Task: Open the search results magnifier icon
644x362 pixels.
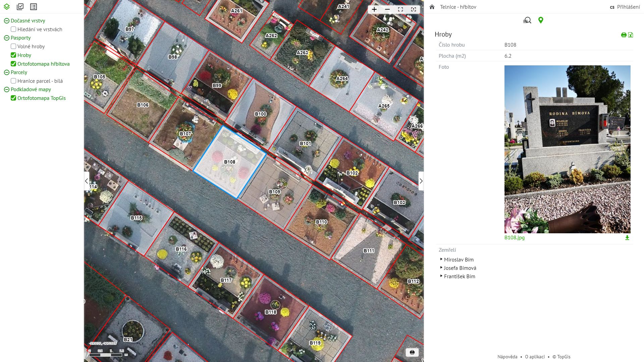Action: (x=527, y=20)
